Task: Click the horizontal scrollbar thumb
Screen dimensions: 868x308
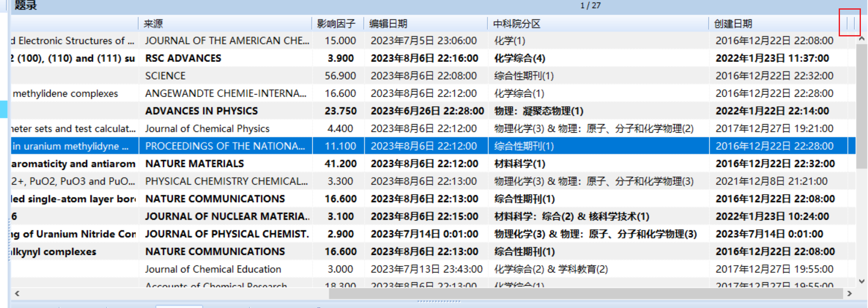Action: click(586, 294)
